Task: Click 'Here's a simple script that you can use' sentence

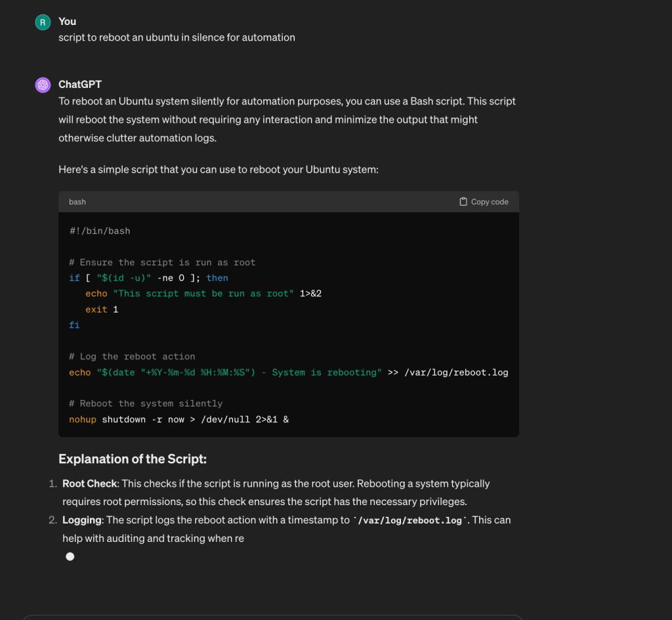Action: (219, 169)
